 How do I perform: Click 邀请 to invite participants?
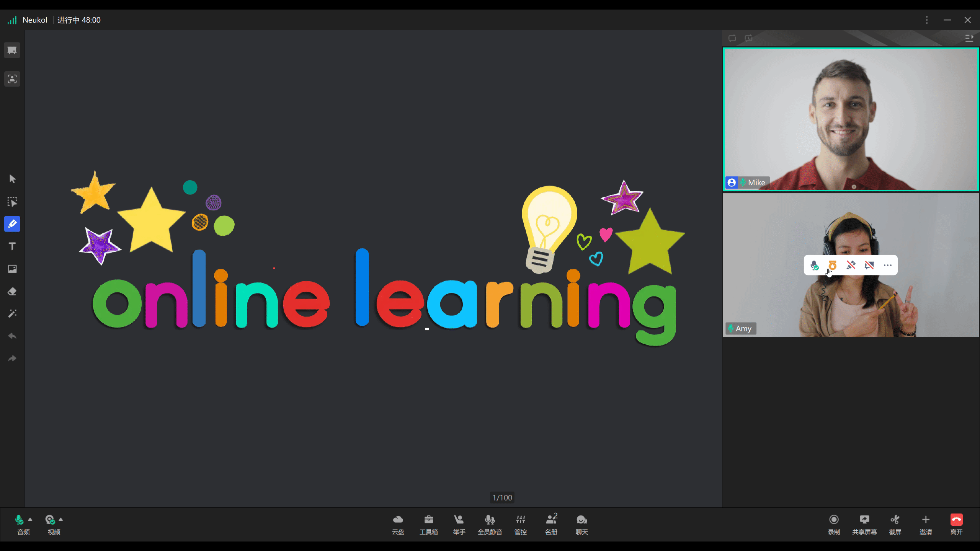(x=926, y=525)
